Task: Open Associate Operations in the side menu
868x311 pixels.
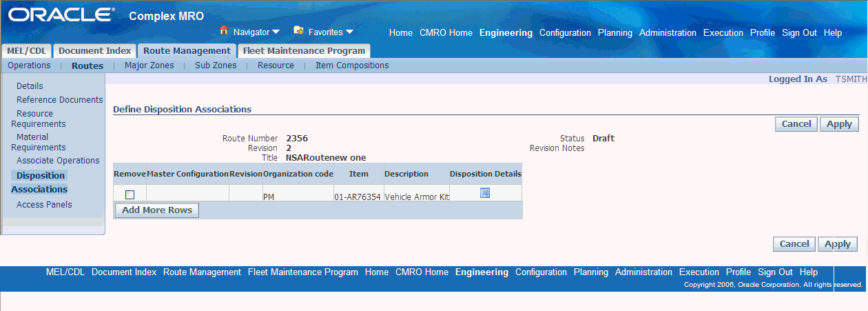Action: pyautogui.click(x=58, y=161)
